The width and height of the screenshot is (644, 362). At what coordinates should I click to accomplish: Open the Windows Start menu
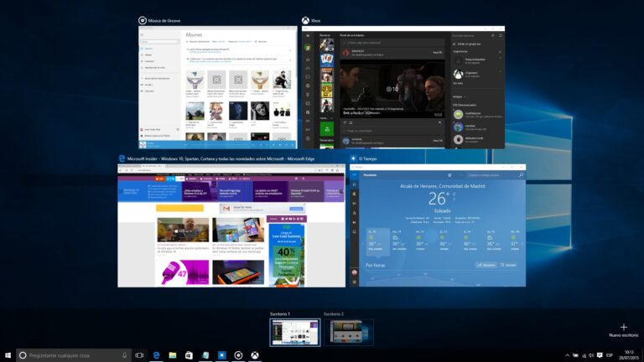point(8,355)
